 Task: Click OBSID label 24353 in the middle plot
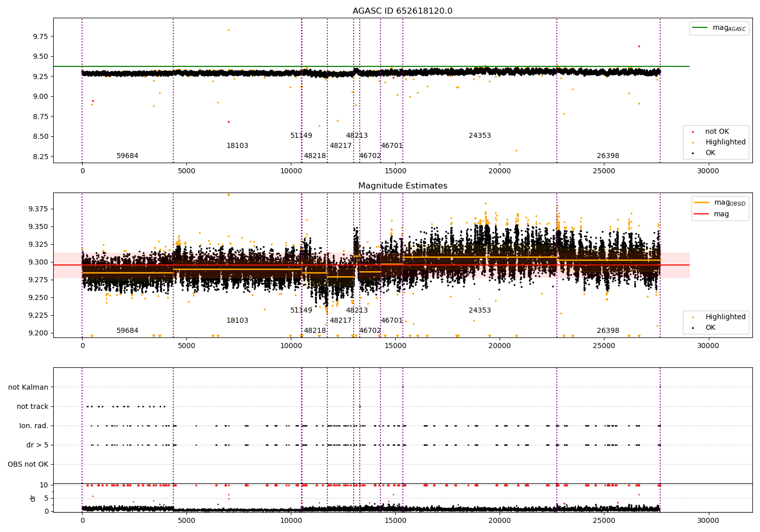[x=479, y=311]
